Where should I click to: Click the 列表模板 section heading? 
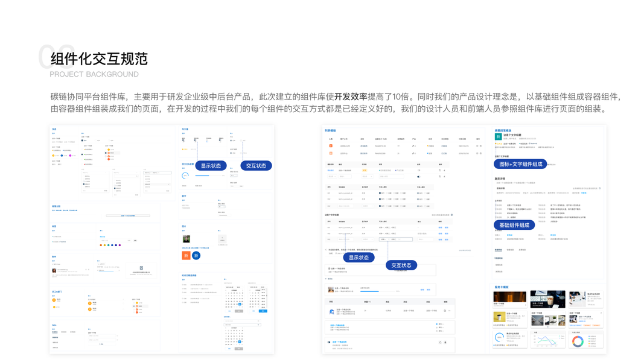pyautogui.click(x=330, y=130)
